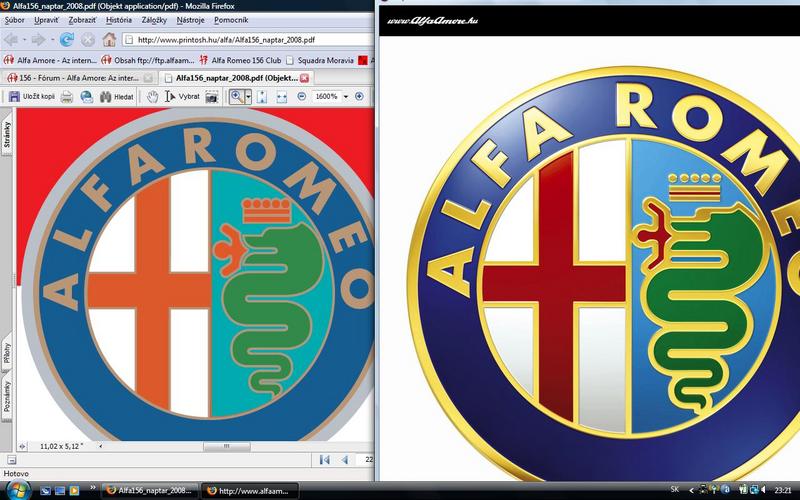Select the Zoom In magnifier tool
Image resolution: width=800 pixels, height=500 pixels.
coord(237,96)
